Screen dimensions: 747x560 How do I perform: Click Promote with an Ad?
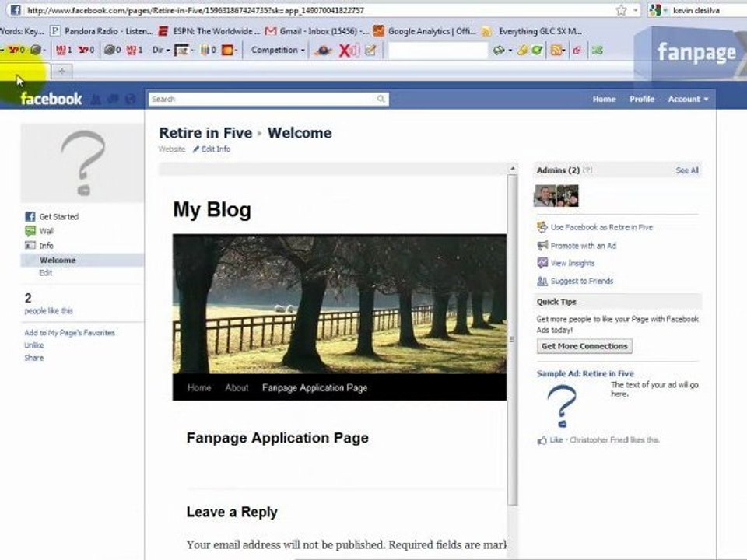577,246
